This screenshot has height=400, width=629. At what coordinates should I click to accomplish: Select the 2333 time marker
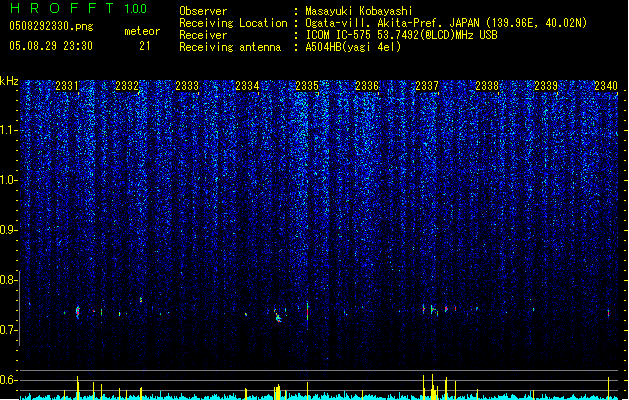tap(187, 86)
